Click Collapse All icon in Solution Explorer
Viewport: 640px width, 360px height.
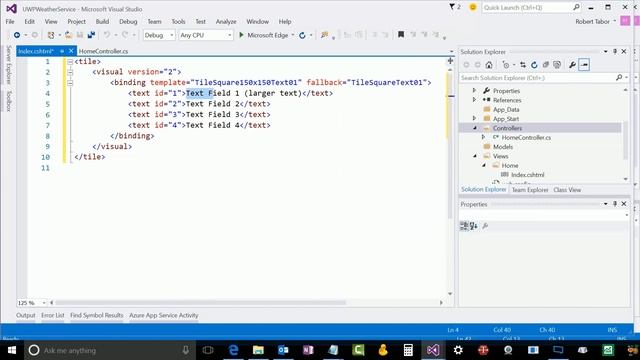pos(546,64)
